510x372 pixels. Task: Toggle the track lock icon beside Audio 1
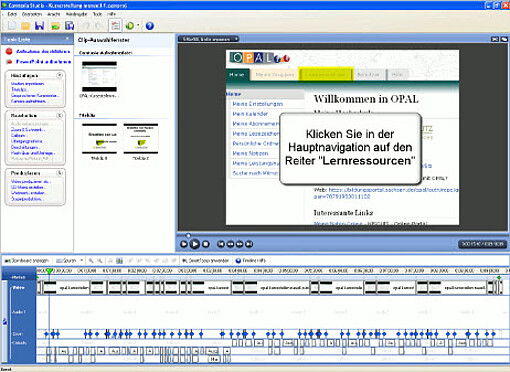pos(5,322)
